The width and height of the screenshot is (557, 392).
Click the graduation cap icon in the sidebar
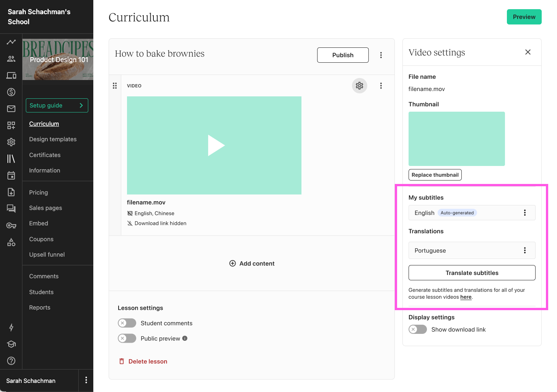tap(11, 344)
